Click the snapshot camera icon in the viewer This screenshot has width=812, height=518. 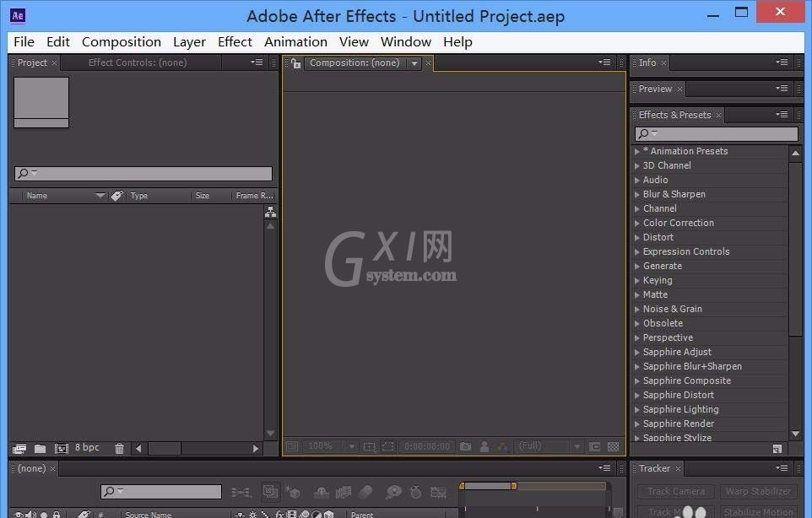point(466,446)
